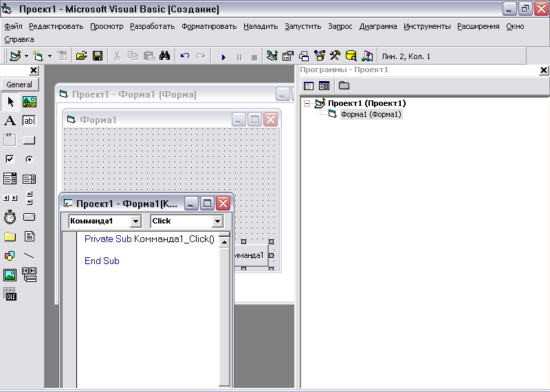Open the Form Layout Window icon
Viewport: 550px width, 392px height.
[304, 56]
